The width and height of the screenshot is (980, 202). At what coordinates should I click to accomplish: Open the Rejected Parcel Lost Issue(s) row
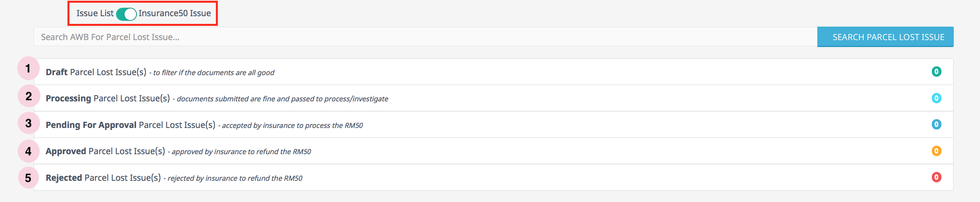[103, 178]
